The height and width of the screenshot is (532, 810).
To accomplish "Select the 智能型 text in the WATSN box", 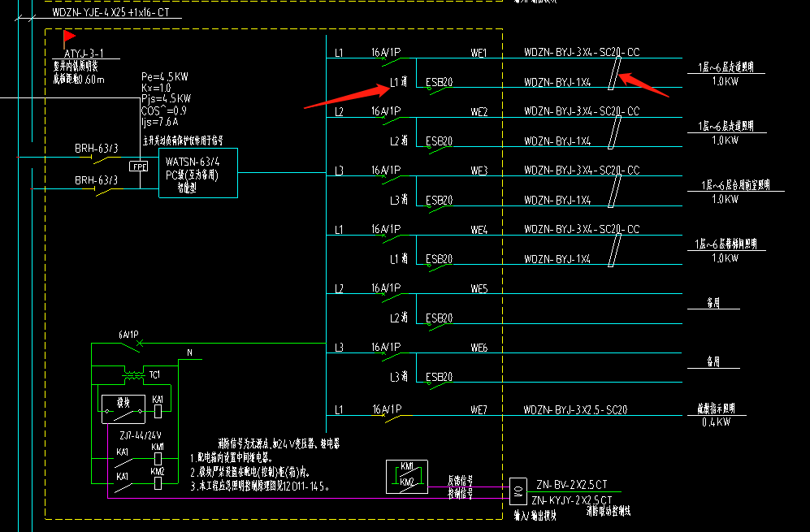I will pyautogui.click(x=187, y=188).
